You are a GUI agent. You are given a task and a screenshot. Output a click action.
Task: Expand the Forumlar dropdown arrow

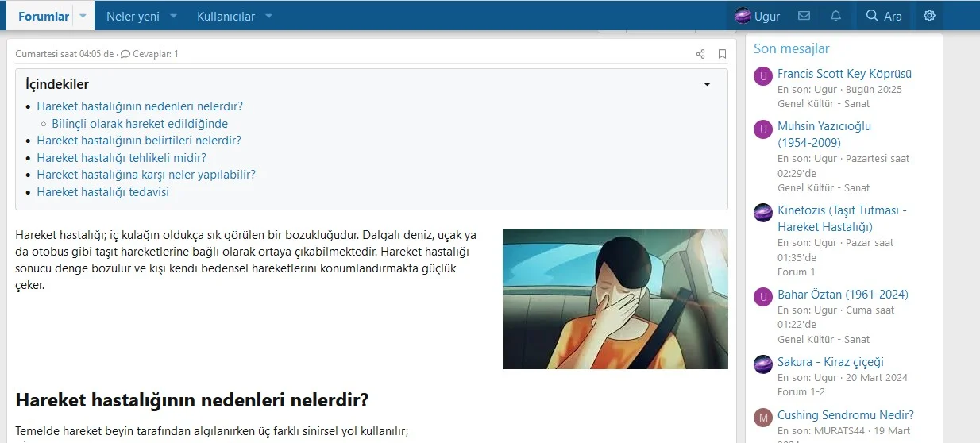[83, 16]
